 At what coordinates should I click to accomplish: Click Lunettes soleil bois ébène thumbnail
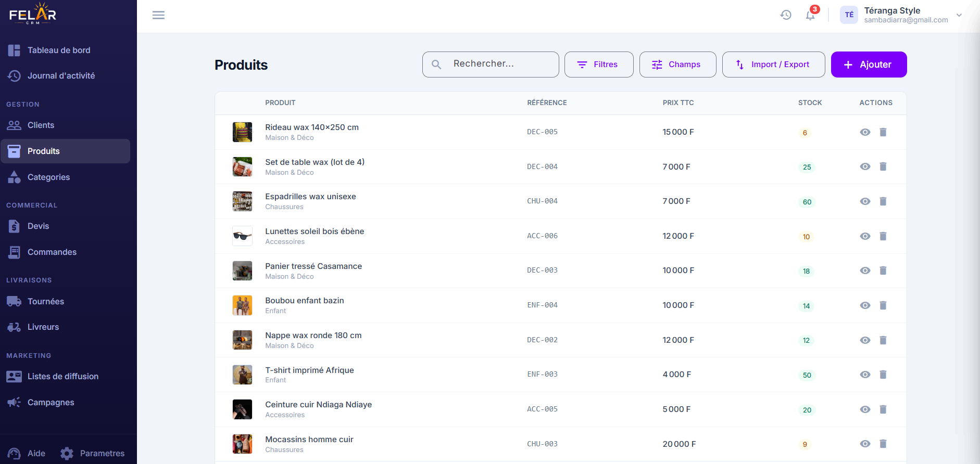(x=242, y=236)
